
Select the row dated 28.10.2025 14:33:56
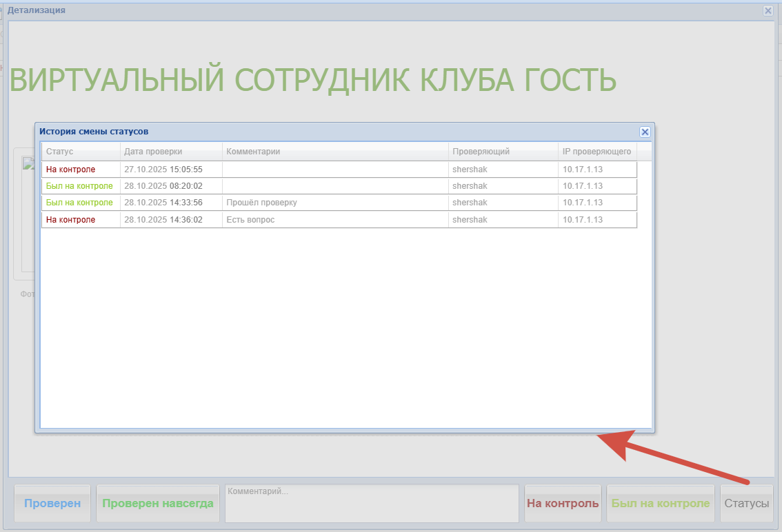tap(339, 203)
